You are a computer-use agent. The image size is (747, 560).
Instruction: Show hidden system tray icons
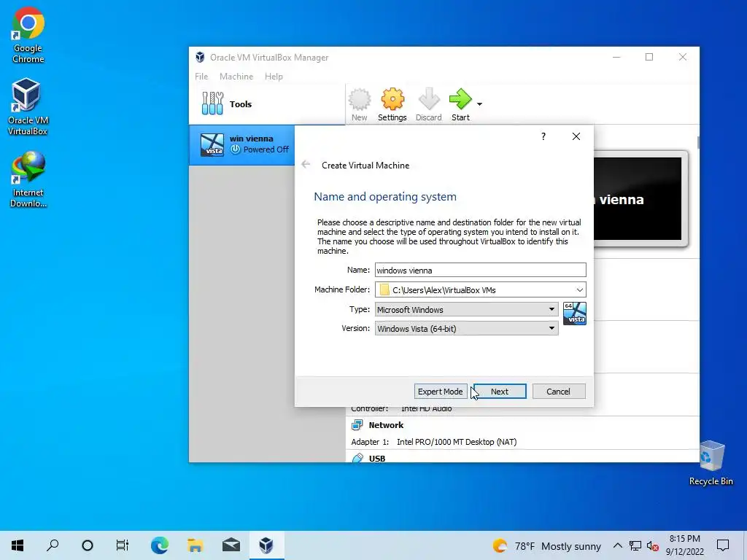coord(617,545)
